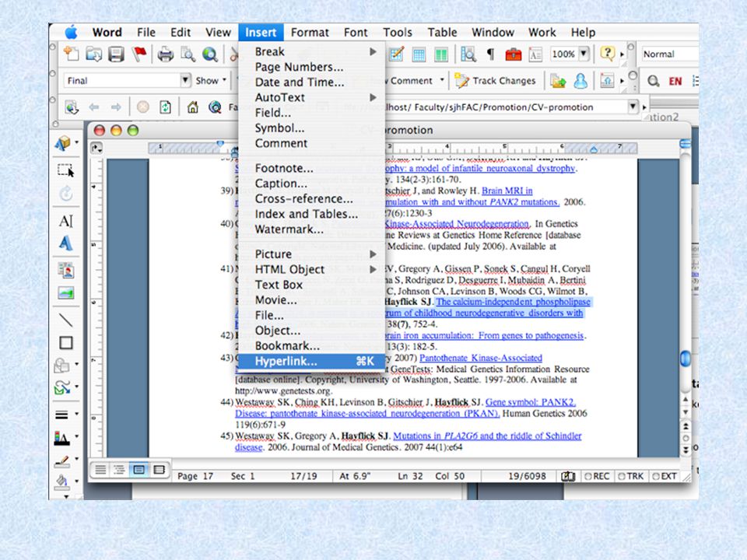
Task: Click the right indent marker on the ruler
Action: (594, 149)
